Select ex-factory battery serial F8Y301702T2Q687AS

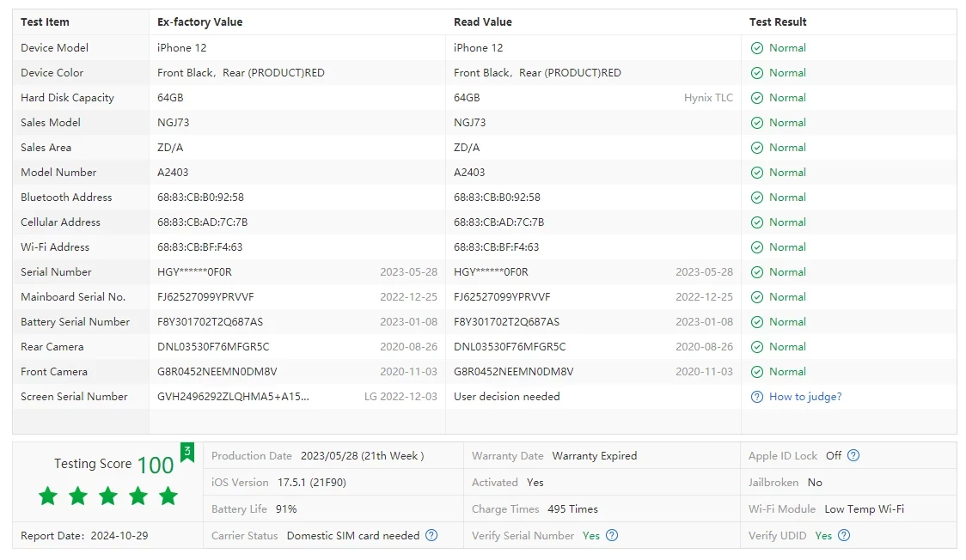point(210,322)
